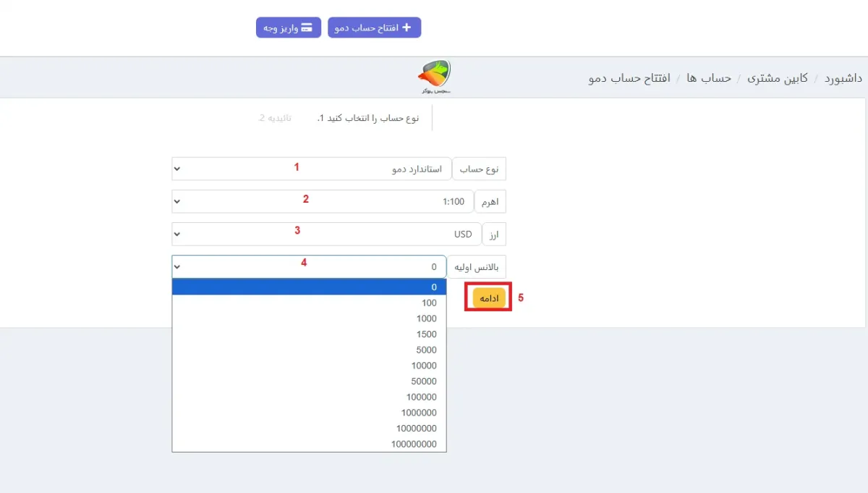Click the نوع حساب field label
The image size is (868, 493).
point(479,169)
